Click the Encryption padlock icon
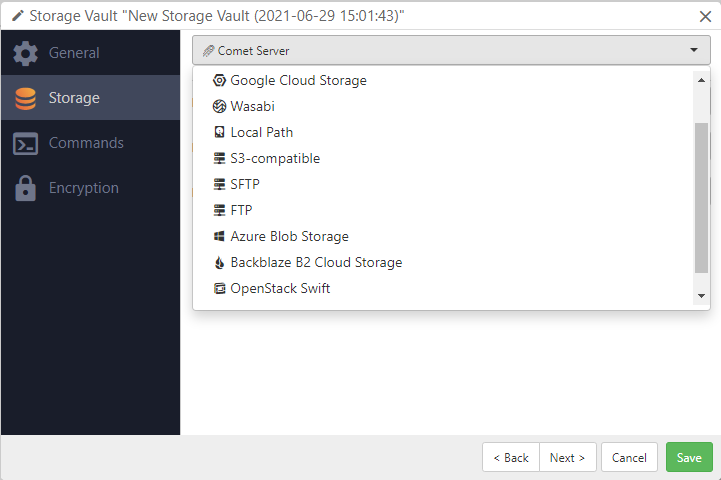Viewport: 721px width, 480px height. tap(26, 188)
